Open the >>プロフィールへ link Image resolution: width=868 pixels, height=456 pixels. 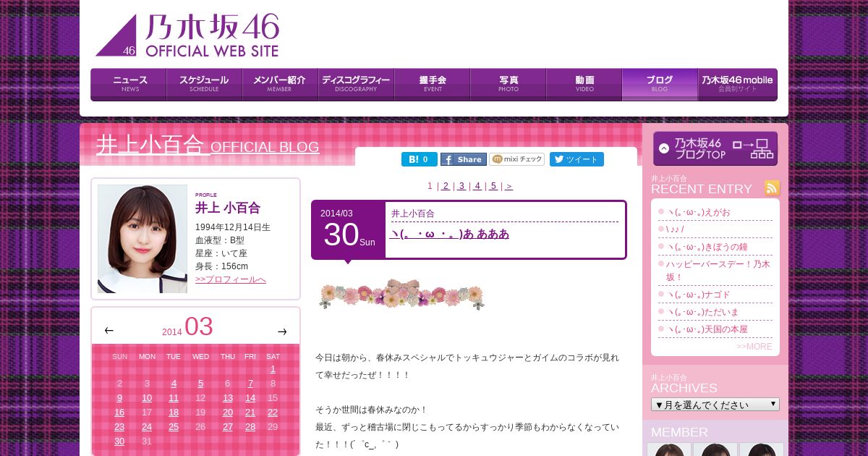coord(231,279)
